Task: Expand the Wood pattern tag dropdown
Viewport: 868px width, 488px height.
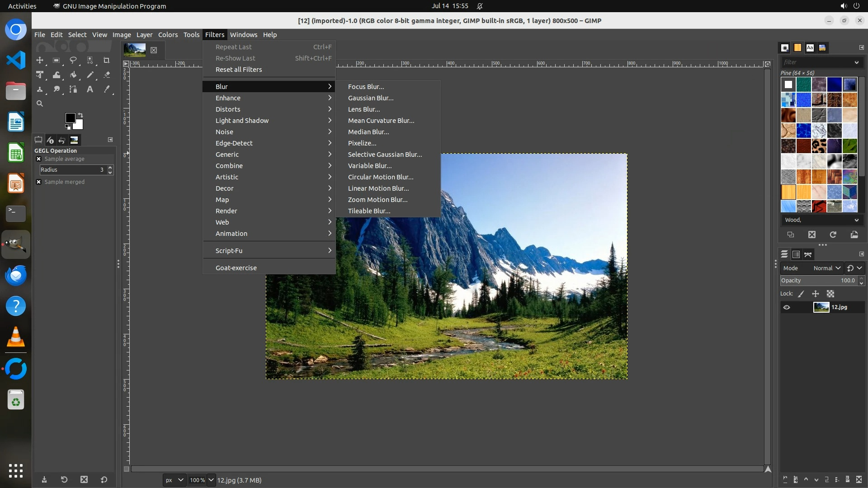Action: coord(856,220)
